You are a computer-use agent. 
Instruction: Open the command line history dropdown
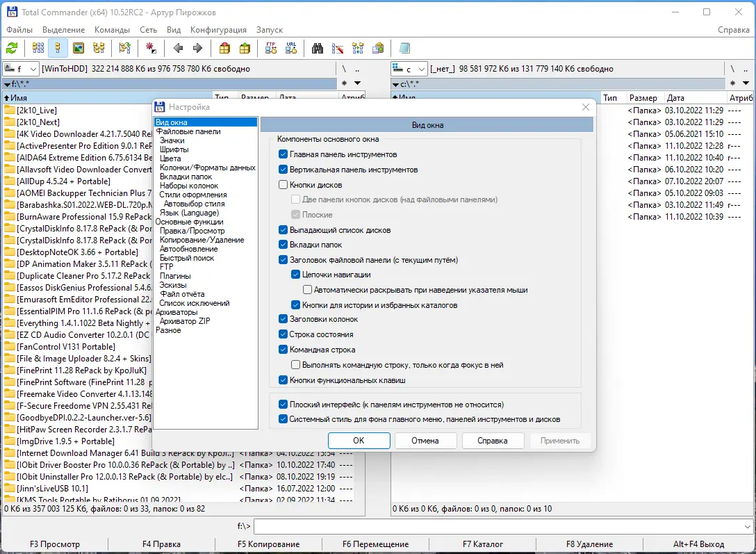748,526
